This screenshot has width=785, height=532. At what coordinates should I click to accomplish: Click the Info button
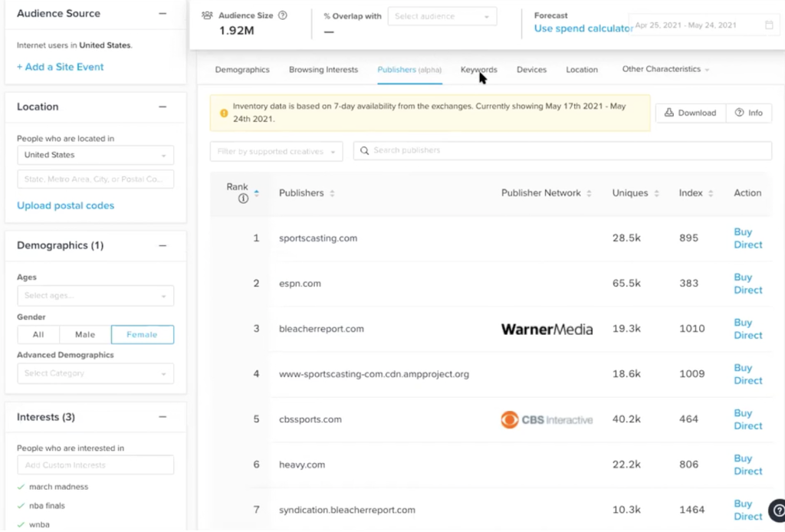(749, 113)
